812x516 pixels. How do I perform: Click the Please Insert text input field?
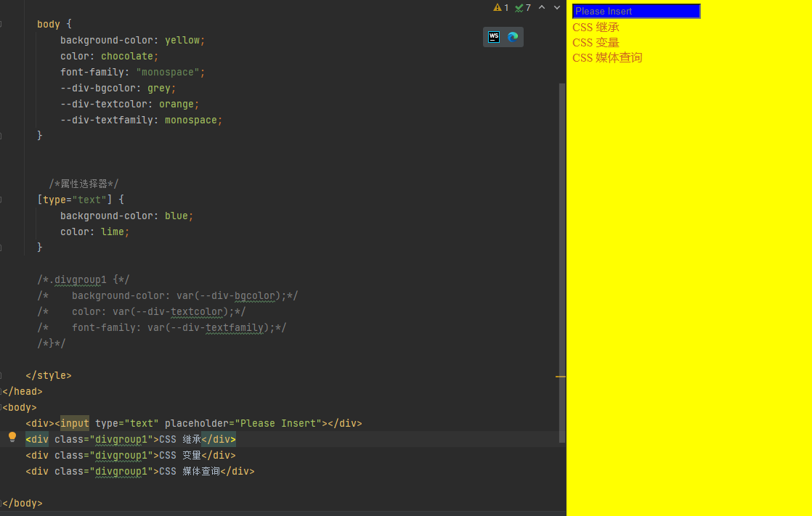[x=636, y=12]
